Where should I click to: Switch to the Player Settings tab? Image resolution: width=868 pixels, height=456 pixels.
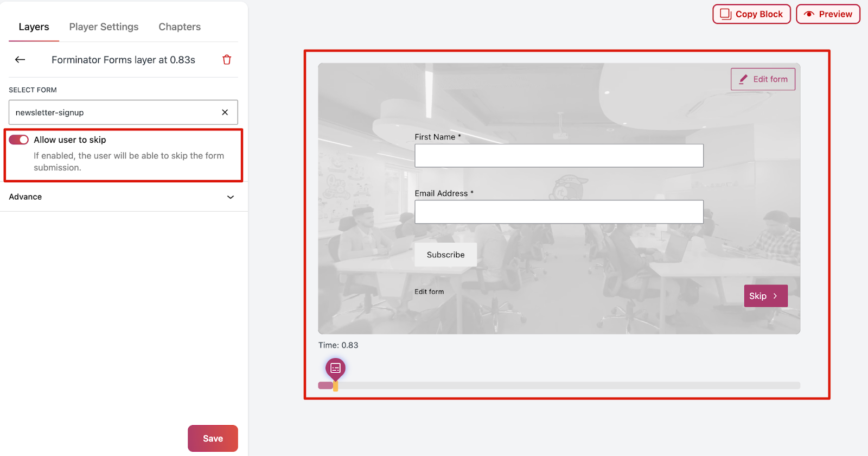104,27
